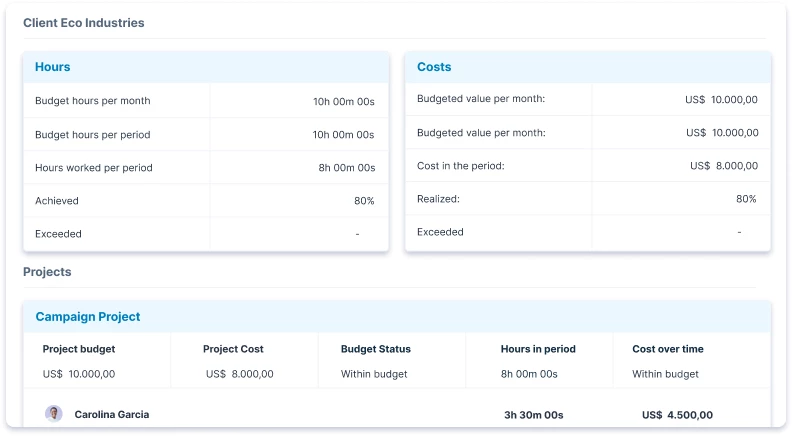Image resolution: width=792 pixels, height=436 pixels.
Task: Click the Cost in the period label
Action: [461, 166]
